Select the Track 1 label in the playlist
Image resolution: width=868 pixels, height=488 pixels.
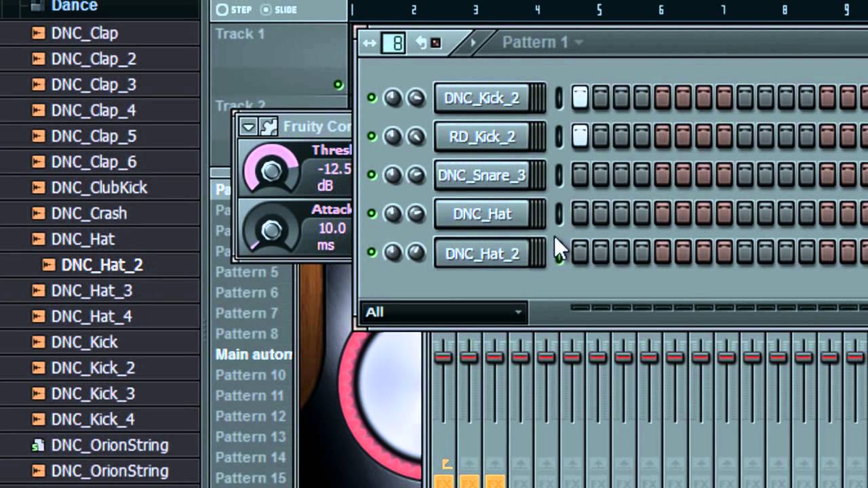tap(240, 33)
